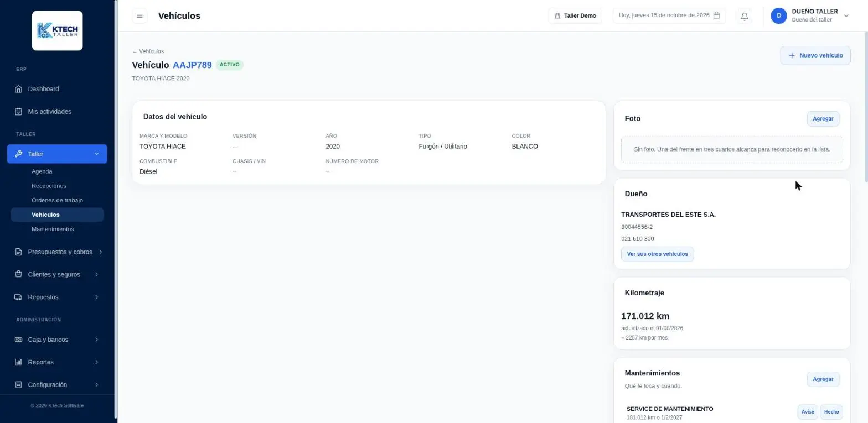Click the building icon in Taller Demo
Image resolution: width=868 pixels, height=423 pixels.
[558, 16]
